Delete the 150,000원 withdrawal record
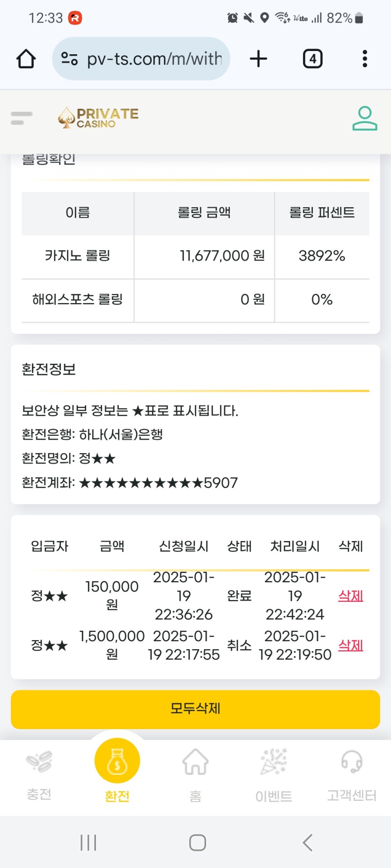Screen dimensions: 391x868 tap(351, 596)
